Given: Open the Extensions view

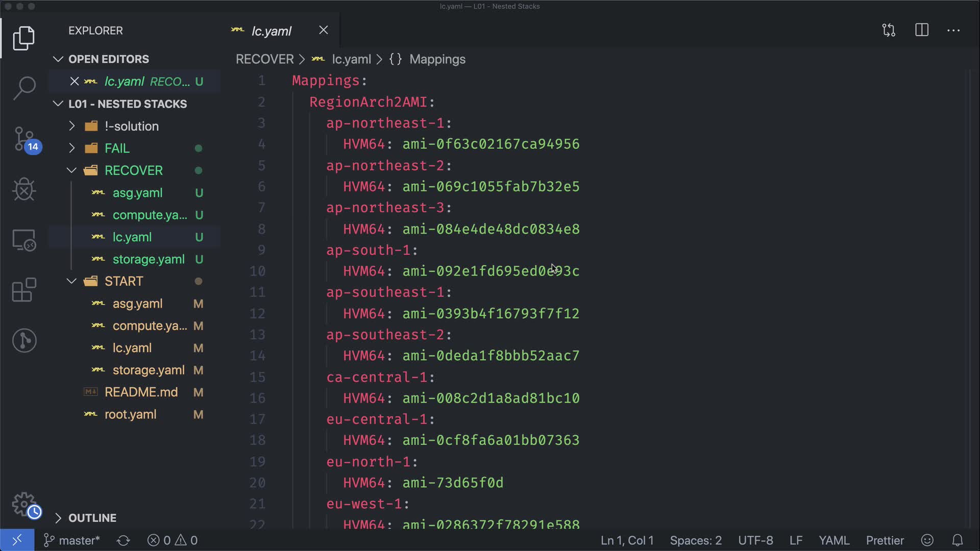Looking at the screenshot, I should [24, 290].
